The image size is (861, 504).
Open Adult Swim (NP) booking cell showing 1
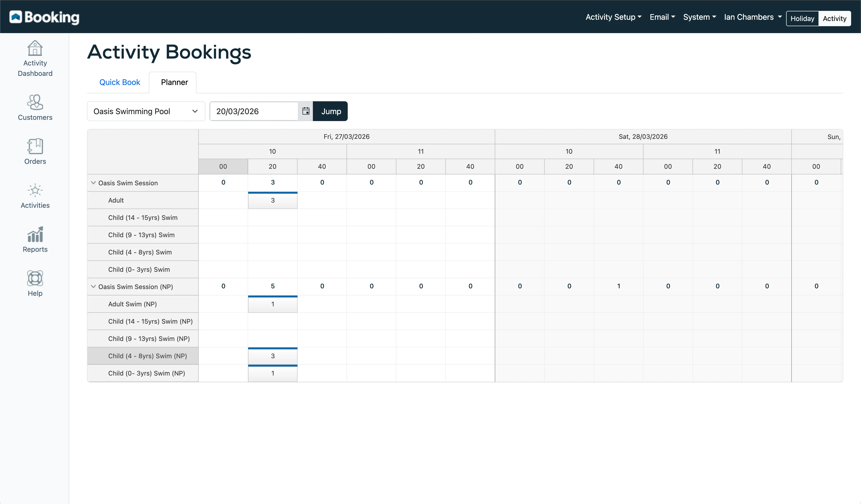pos(273,304)
